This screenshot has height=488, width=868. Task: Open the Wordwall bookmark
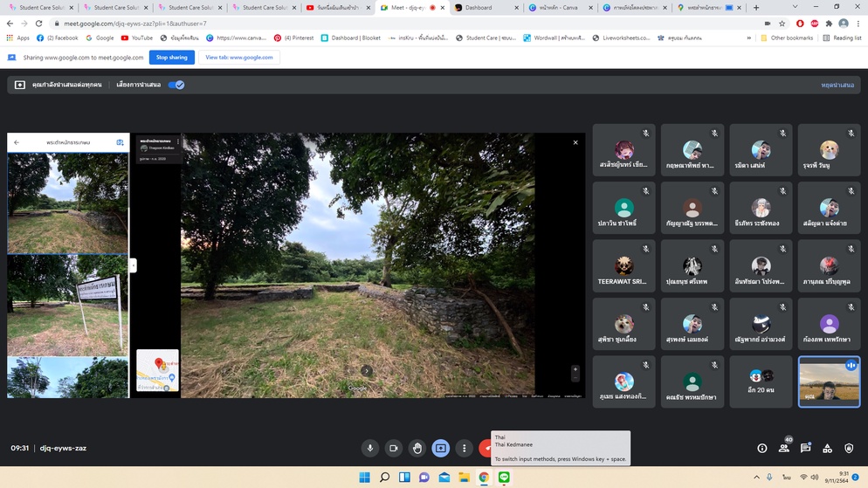[x=554, y=38]
